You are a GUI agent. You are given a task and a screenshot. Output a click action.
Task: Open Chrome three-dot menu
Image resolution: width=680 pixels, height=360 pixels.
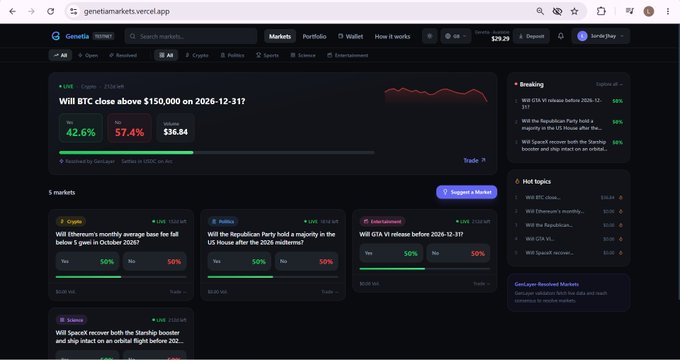(668, 11)
